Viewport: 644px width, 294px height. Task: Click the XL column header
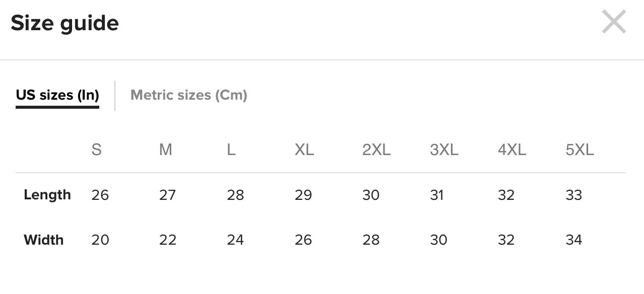[x=304, y=150]
